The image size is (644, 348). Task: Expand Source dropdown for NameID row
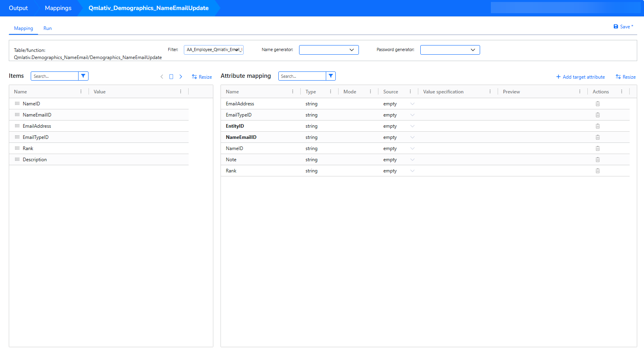coord(412,148)
